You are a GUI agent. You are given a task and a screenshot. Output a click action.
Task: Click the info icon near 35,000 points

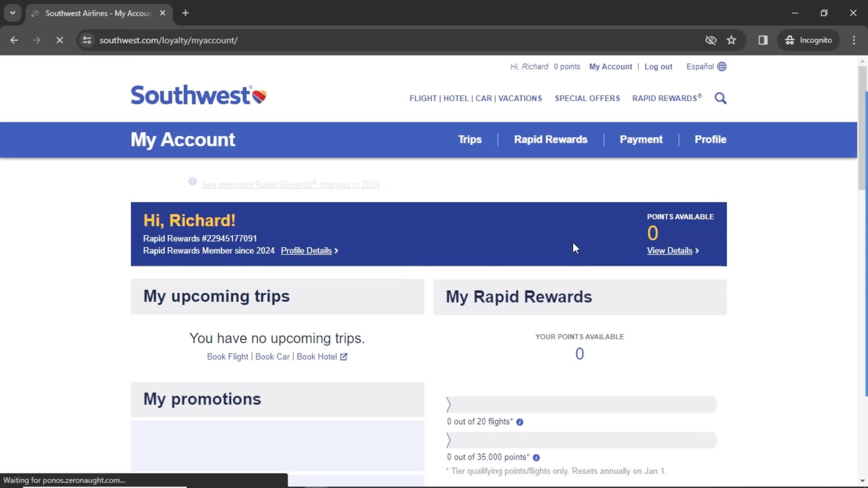tap(536, 457)
